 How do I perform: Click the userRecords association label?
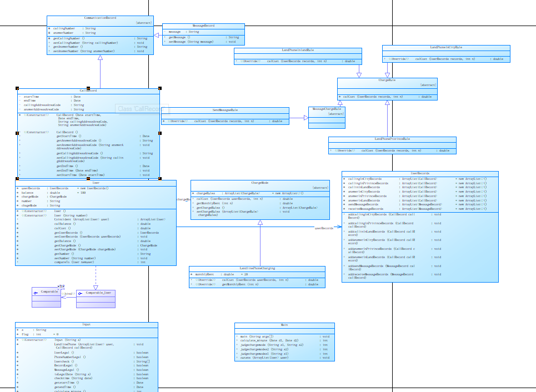pos(324,228)
